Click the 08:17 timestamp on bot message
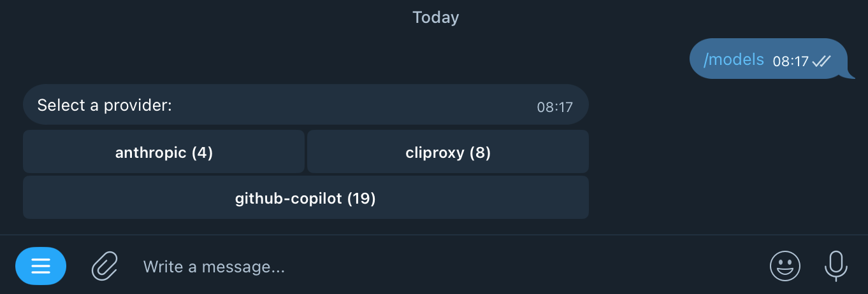The height and width of the screenshot is (294, 868). click(x=554, y=107)
